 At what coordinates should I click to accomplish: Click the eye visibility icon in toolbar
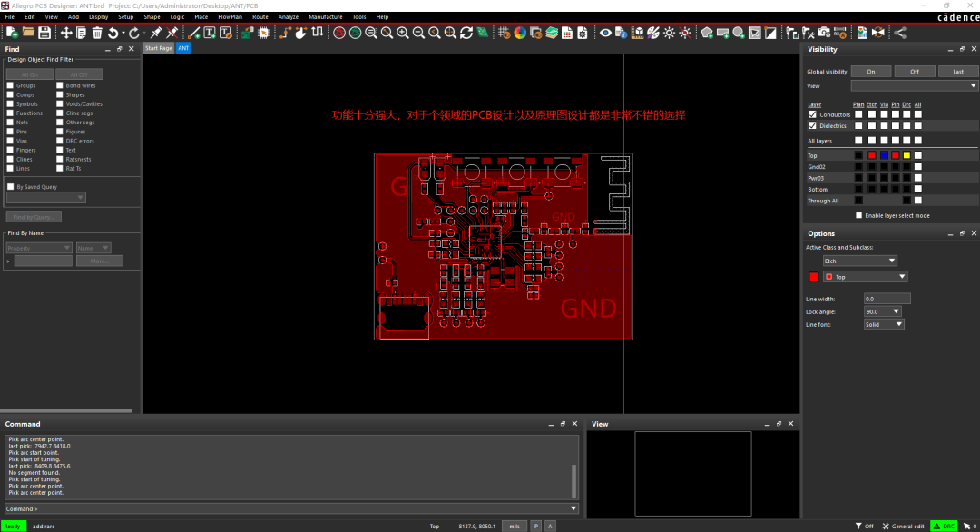[605, 33]
